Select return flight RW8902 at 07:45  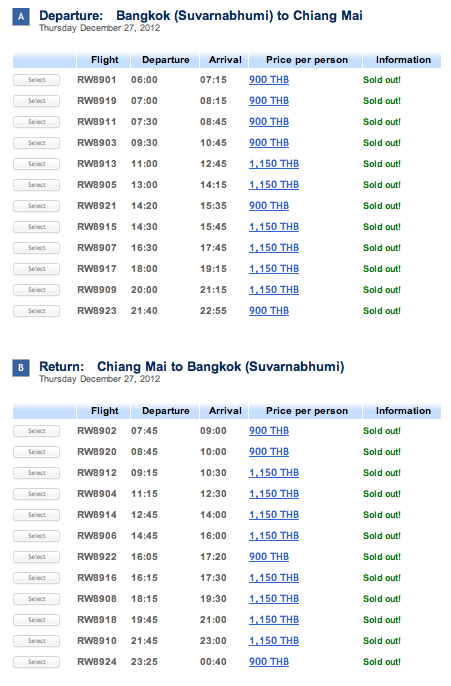[36, 431]
